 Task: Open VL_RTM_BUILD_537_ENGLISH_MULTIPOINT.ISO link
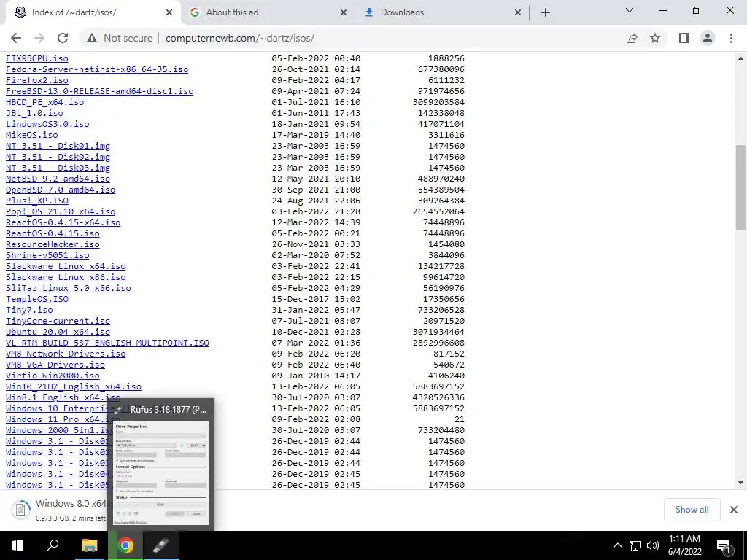(x=108, y=343)
